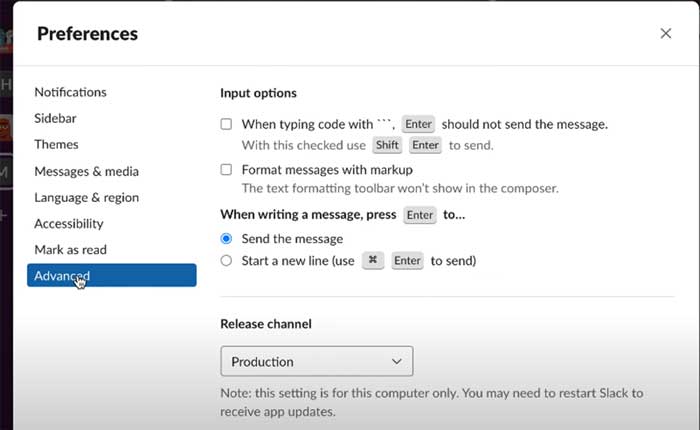Click Enter key badge after Shift

coord(425,145)
